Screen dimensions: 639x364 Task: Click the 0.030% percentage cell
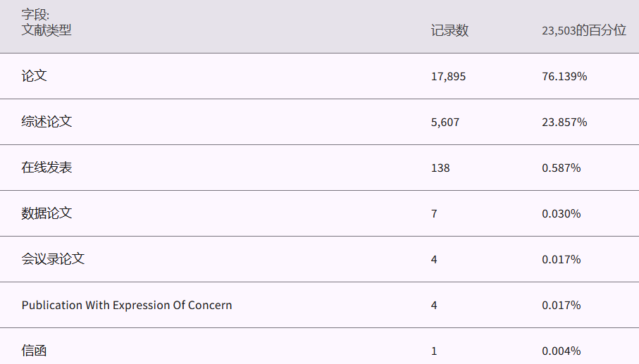[x=562, y=213]
